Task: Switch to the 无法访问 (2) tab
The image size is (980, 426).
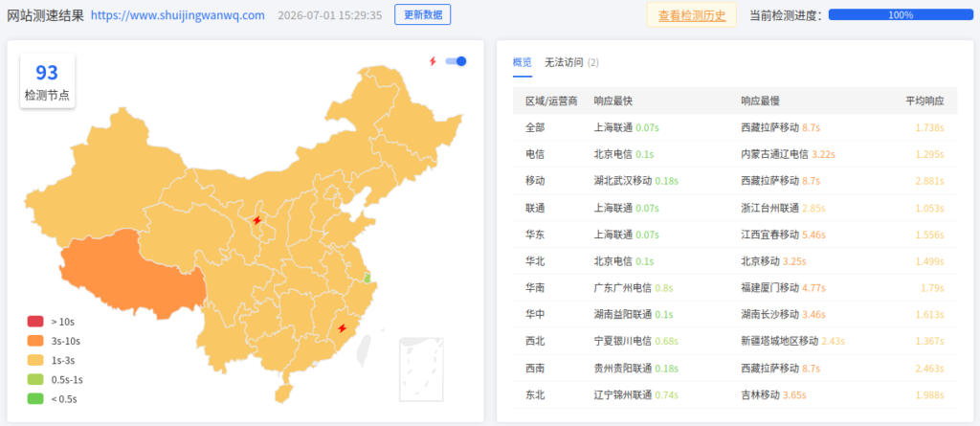Action: pos(572,62)
